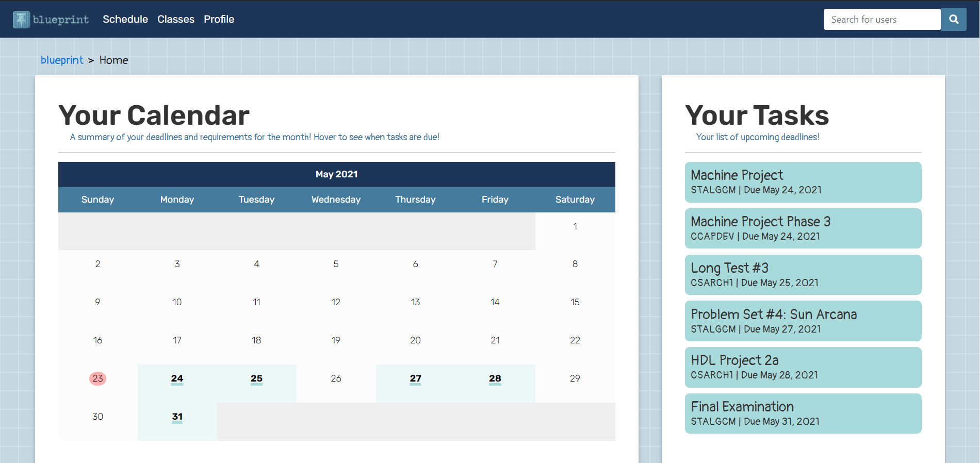This screenshot has height=463, width=980.
Task: Open the Long Test #3 task
Action: 803,275
